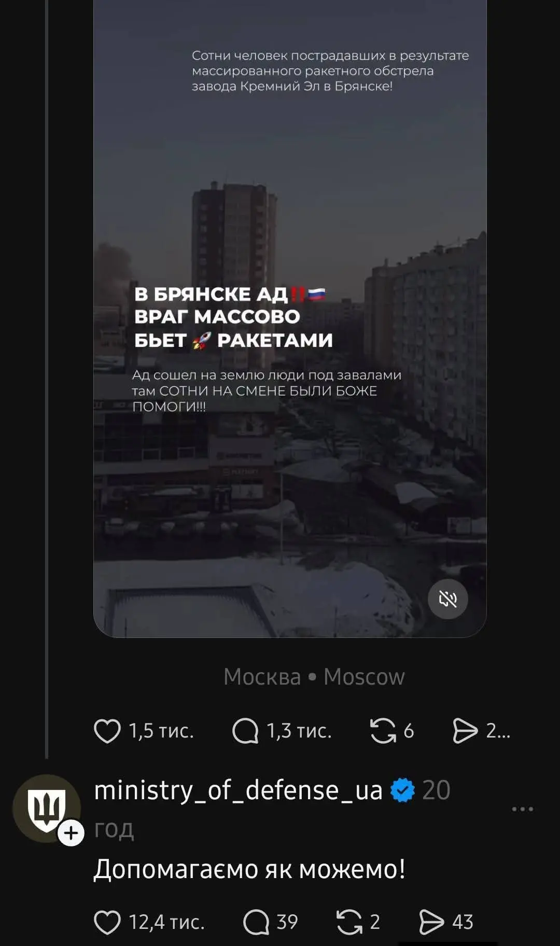Tap the Bryansk video to play it
The height and width of the screenshot is (946, 560).
(x=290, y=318)
